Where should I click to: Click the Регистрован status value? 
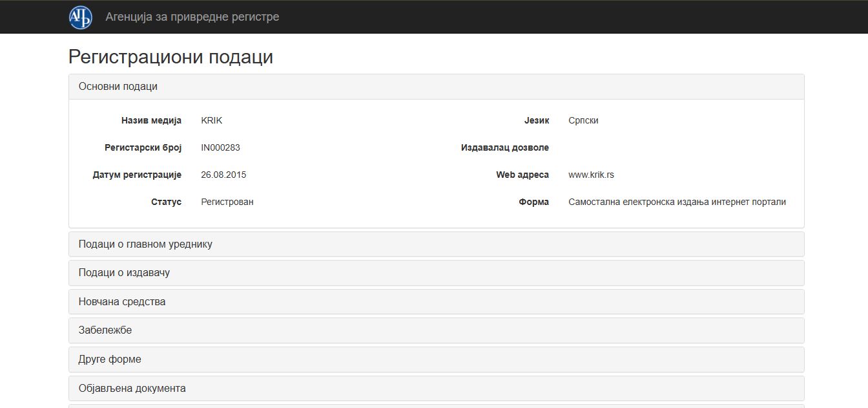click(x=227, y=202)
